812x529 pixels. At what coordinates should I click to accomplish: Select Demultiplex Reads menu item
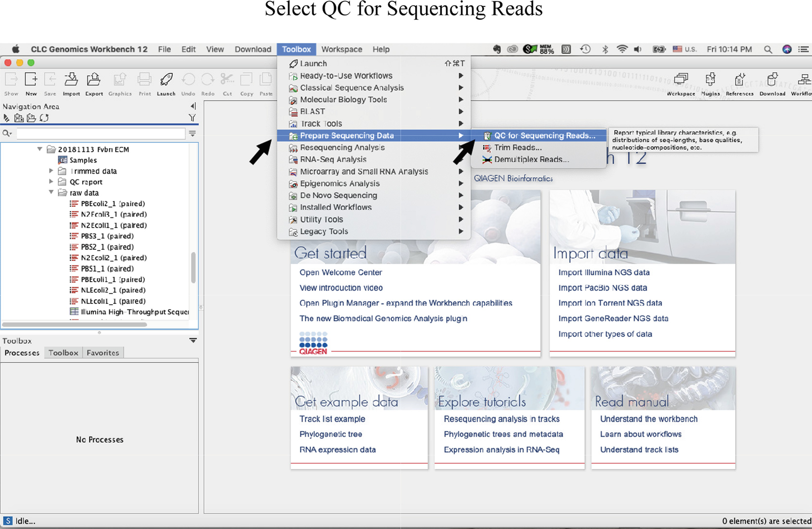pos(539,159)
